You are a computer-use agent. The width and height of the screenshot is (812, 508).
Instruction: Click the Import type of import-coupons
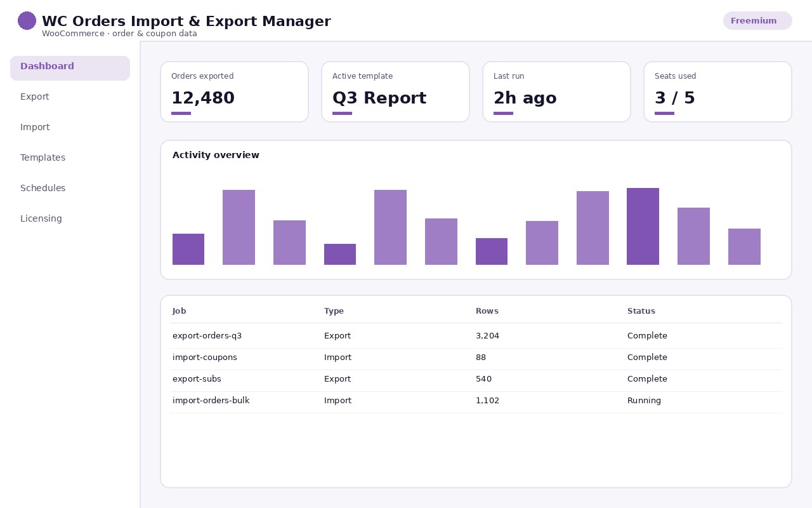point(337,358)
